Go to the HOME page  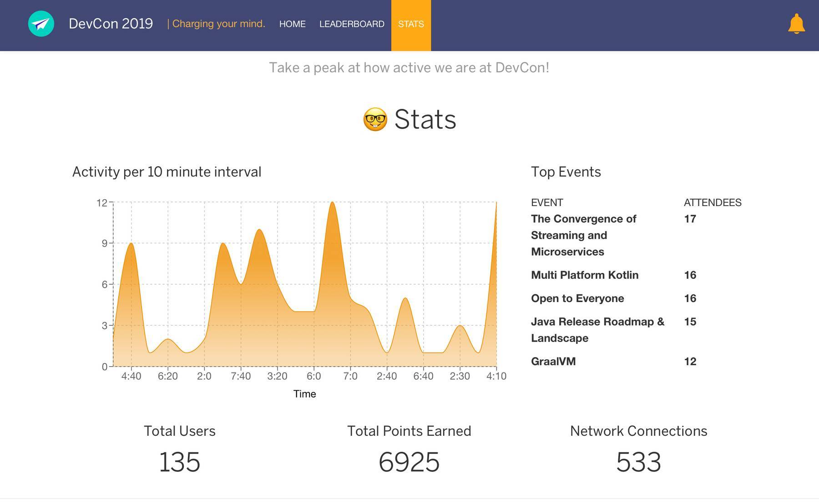click(292, 24)
